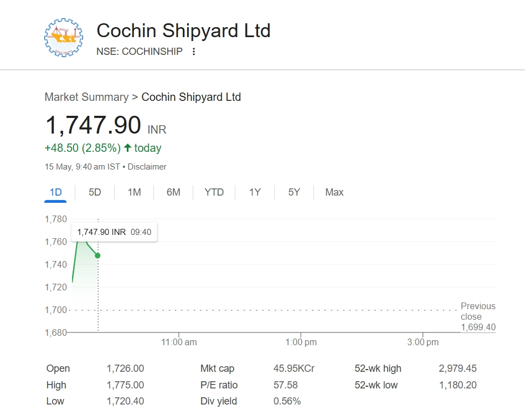525x420 pixels.
Task: Click the 11:00 am time axis label
Action: pyautogui.click(x=179, y=342)
